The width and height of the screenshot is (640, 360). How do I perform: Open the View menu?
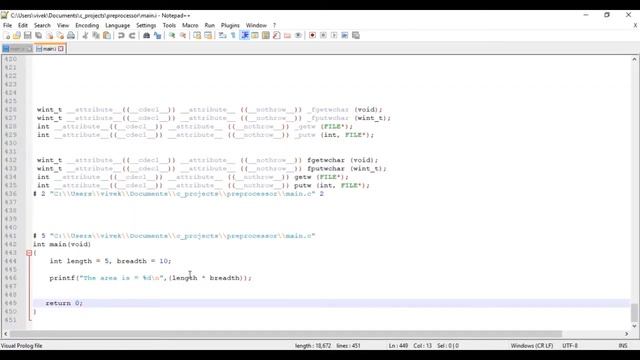(x=63, y=25)
